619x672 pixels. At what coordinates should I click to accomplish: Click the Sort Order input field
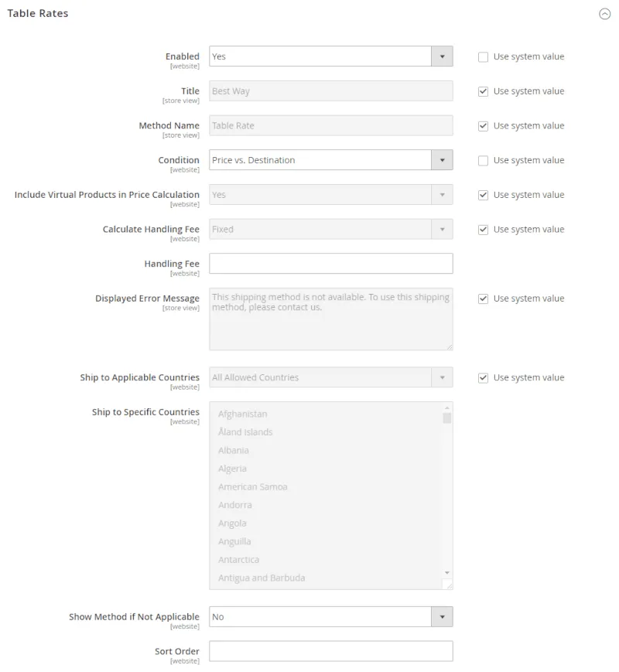pos(330,651)
